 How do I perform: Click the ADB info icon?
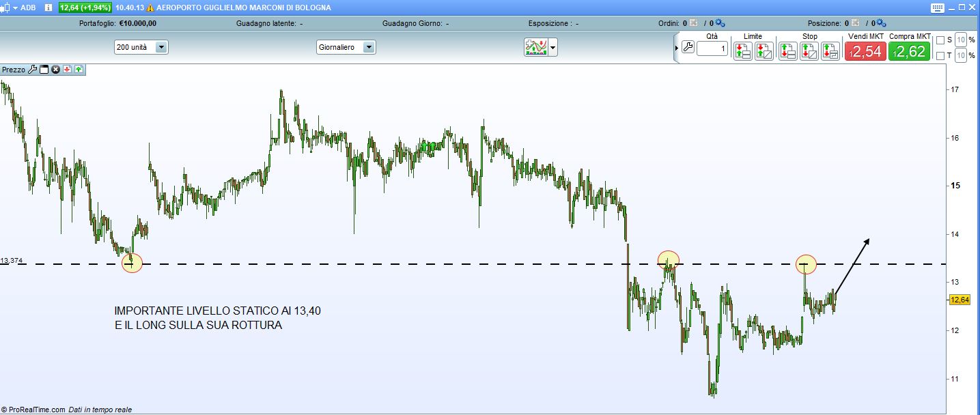(48, 8)
